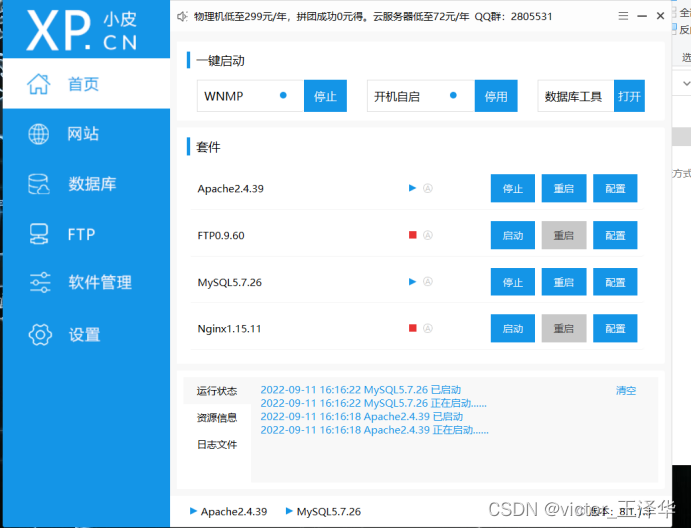Switch to the 运行状态 tab
This screenshot has width=692, height=528.
[x=217, y=391]
